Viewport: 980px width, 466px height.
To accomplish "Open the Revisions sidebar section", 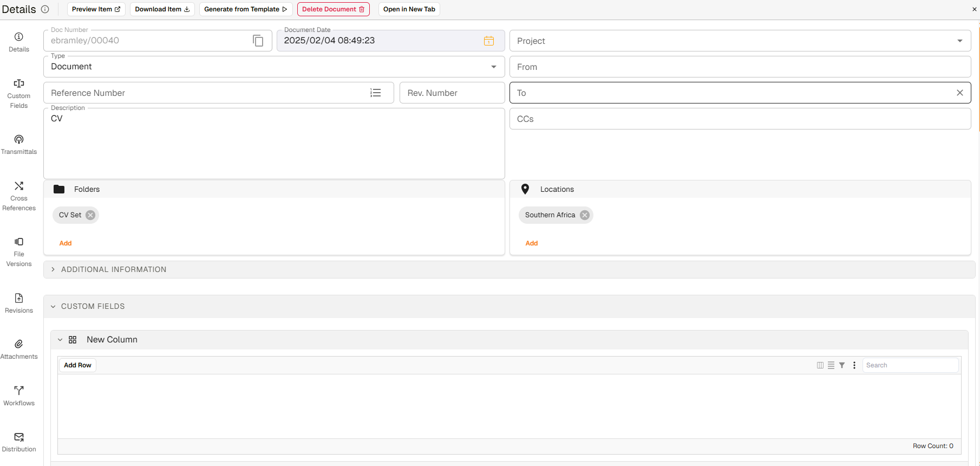I will pyautogui.click(x=19, y=303).
